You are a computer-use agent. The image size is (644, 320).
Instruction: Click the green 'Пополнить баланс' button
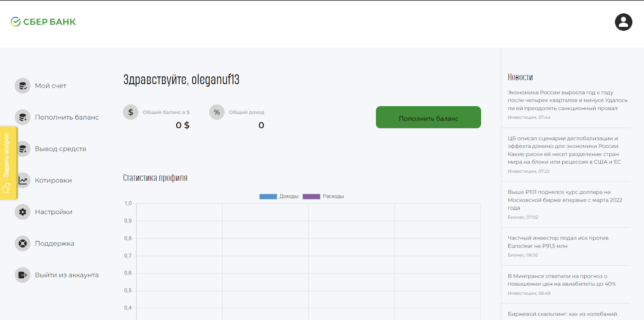pyautogui.click(x=428, y=117)
